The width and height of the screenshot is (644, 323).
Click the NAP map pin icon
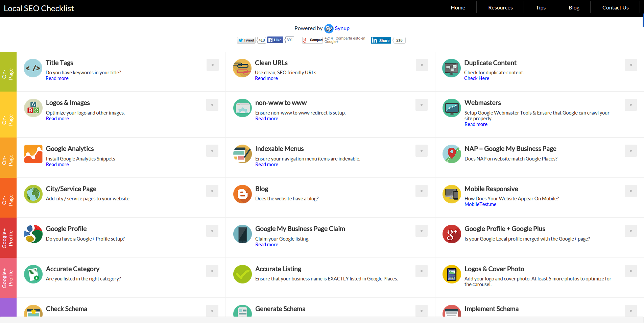click(x=452, y=154)
